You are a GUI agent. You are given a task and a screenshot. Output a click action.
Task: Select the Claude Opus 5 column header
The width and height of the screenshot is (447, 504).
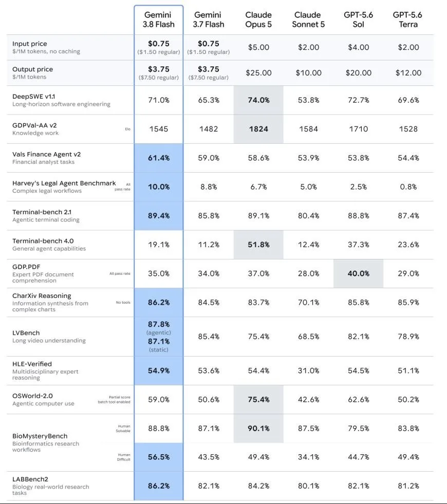pyautogui.click(x=258, y=20)
